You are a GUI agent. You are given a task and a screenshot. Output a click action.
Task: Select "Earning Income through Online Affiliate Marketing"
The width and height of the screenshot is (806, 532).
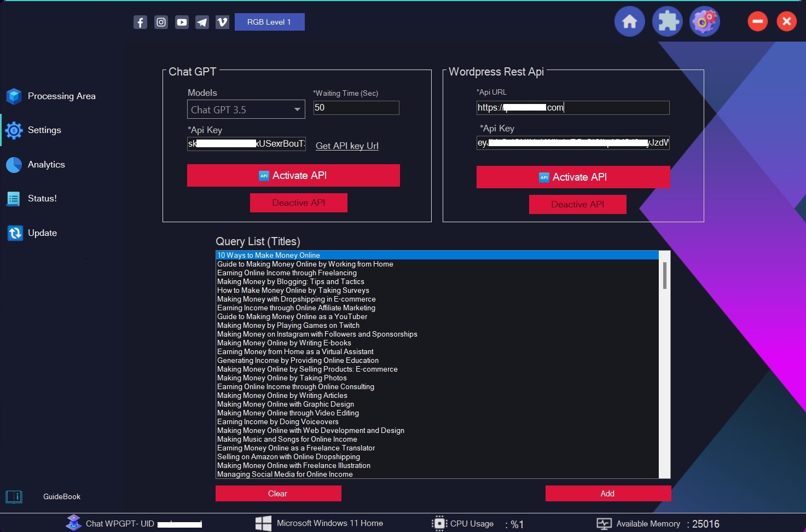(437, 308)
